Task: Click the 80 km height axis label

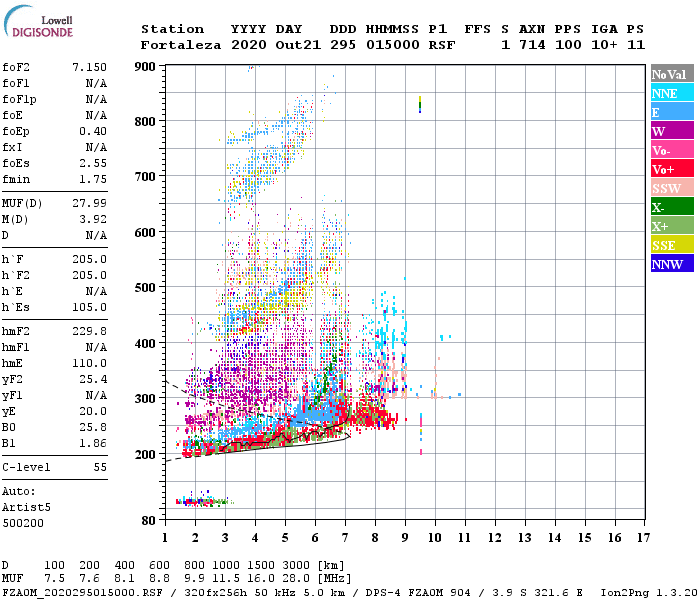Action: (149, 521)
